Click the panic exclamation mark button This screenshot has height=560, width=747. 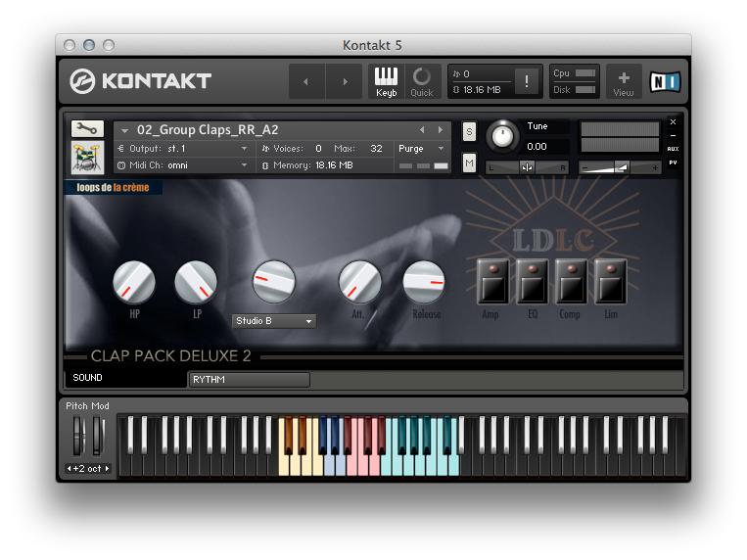(x=527, y=81)
